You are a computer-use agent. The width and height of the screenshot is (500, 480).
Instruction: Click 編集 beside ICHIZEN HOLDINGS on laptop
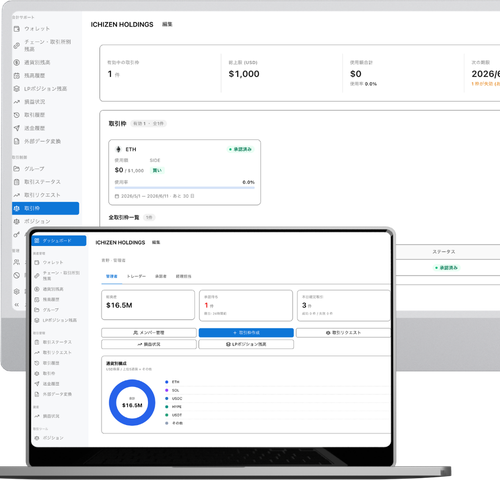pyautogui.click(x=156, y=242)
